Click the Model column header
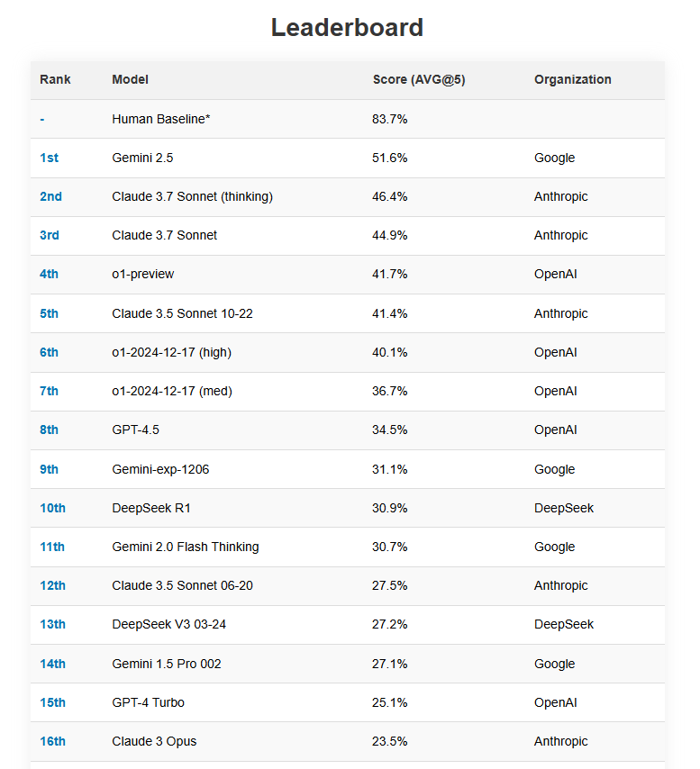Screen dimensions: 700x769 pyautogui.click(x=130, y=79)
